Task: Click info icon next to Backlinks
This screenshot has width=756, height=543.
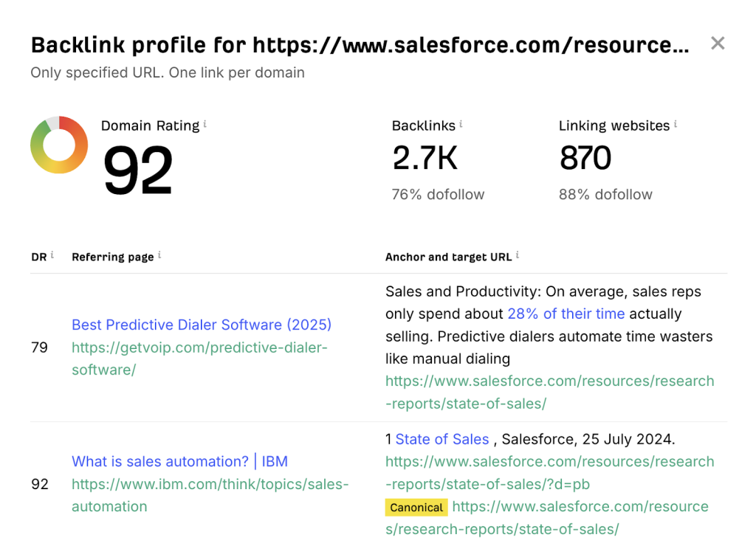Action: 461,124
